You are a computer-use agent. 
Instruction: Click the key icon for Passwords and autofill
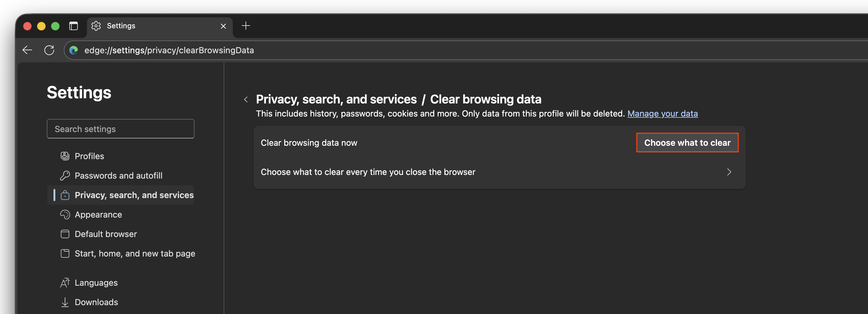(65, 176)
